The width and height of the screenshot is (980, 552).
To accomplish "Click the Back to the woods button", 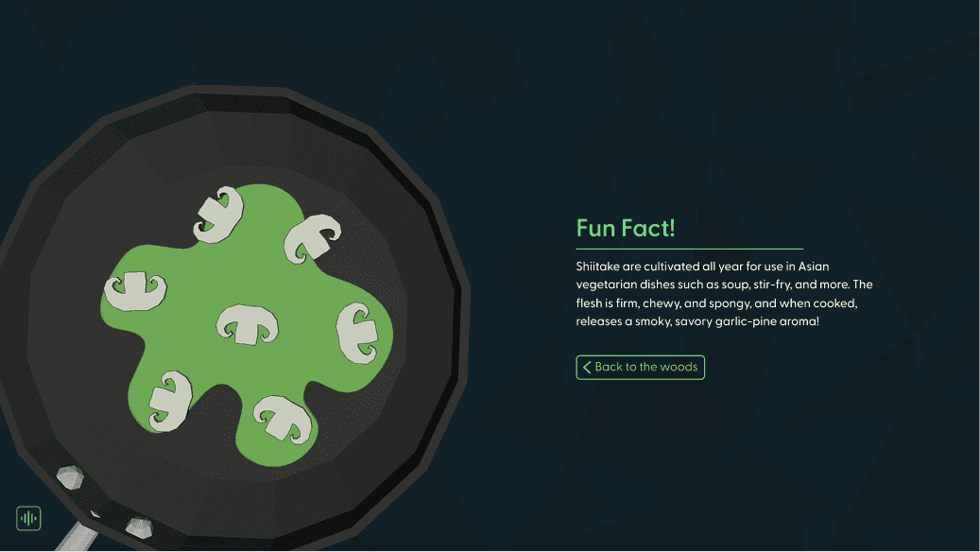I will click(x=640, y=368).
